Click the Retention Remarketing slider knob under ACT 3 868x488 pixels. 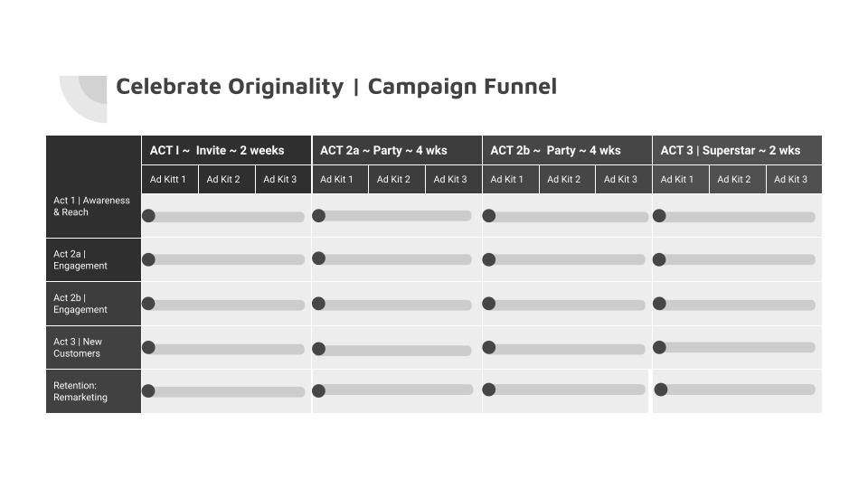click(x=660, y=389)
